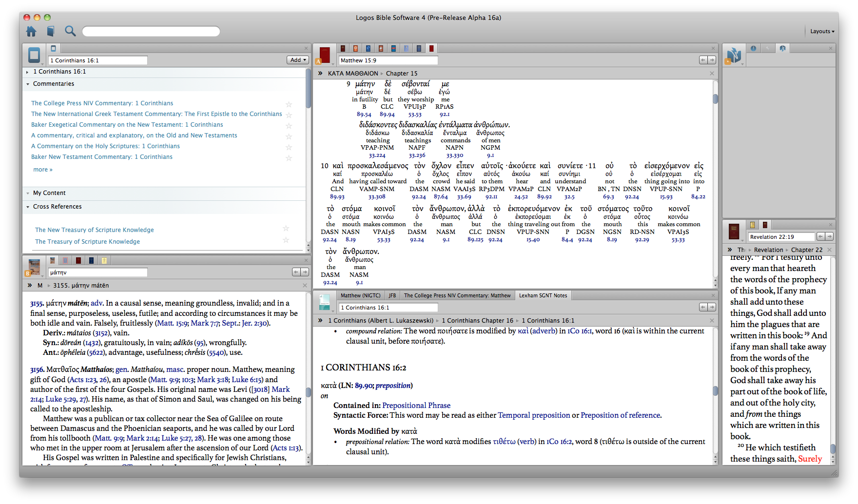The image size is (858, 504).
Task: Go forward in the Matthew 15:9 panel
Action: (x=712, y=60)
